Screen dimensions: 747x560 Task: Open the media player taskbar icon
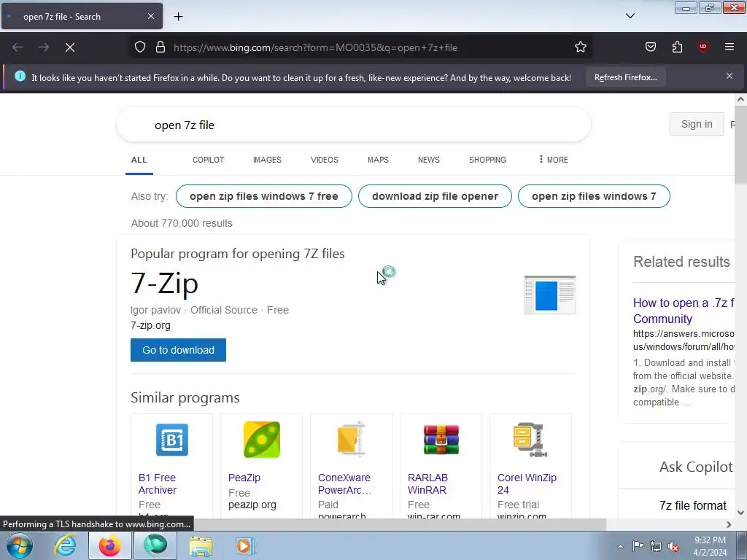(x=246, y=545)
